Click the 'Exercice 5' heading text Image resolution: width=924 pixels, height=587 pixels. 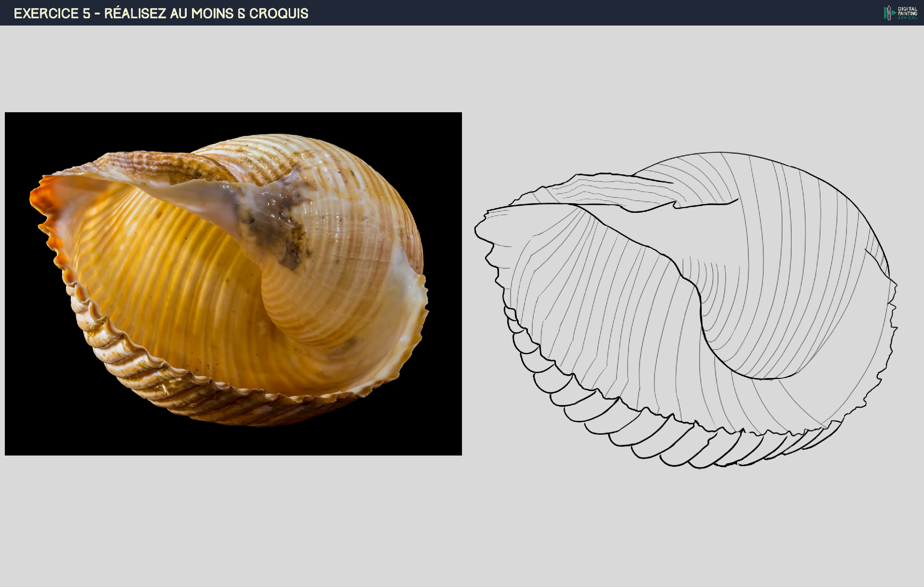point(52,13)
